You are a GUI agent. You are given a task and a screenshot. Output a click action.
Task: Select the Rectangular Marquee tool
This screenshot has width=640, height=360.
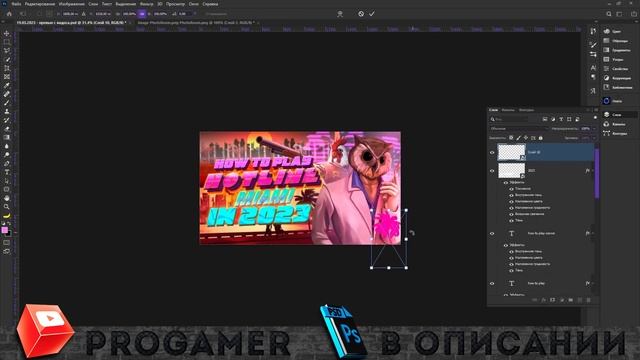point(7,42)
